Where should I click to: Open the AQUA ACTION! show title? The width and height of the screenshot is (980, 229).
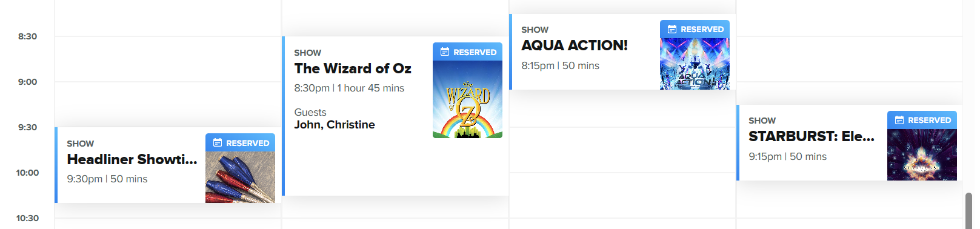(575, 45)
